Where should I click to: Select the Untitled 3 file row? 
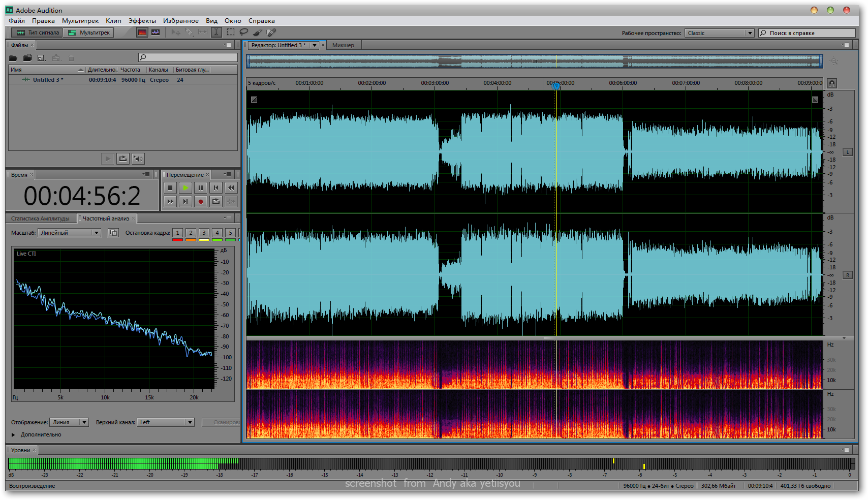pyautogui.click(x=123, y=80)
